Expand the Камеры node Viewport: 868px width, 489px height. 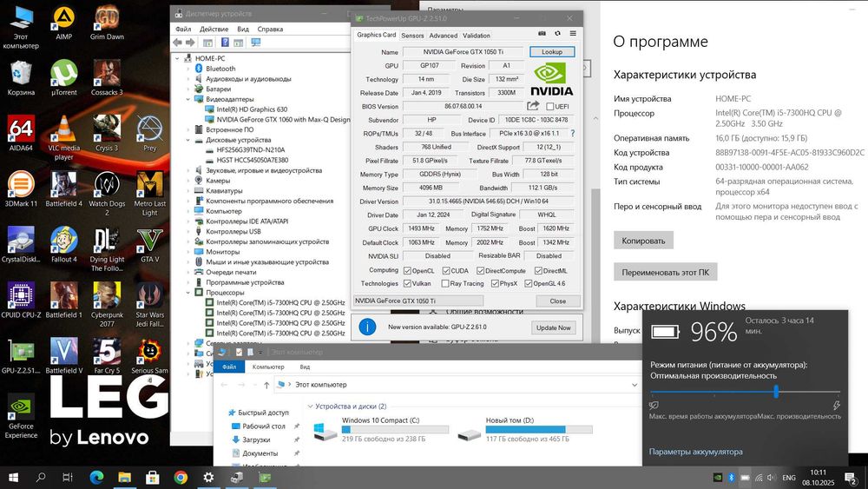tap(188, 181)
